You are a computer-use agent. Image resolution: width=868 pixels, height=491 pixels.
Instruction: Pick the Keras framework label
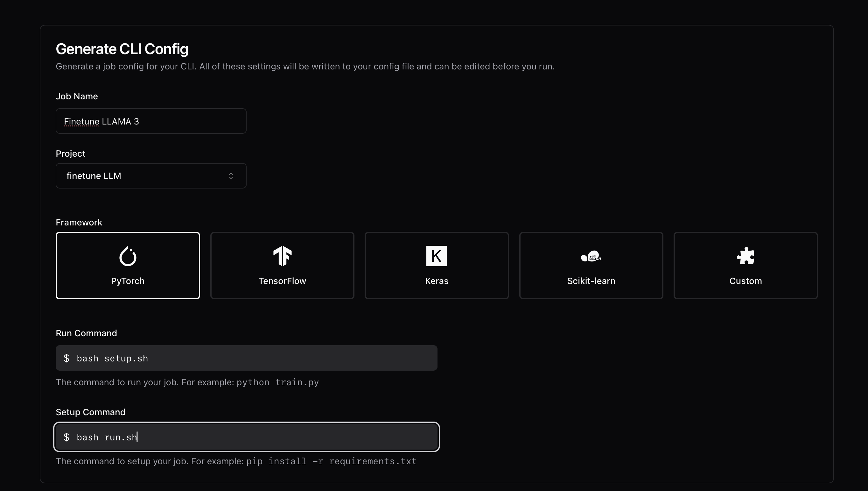point(436,281)
